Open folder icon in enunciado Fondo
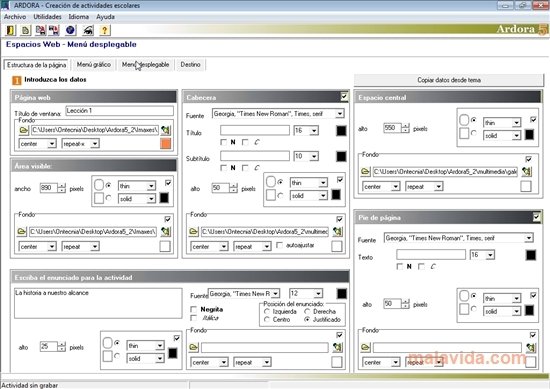Viewport: 550px width, 389px height. point(194,348)
